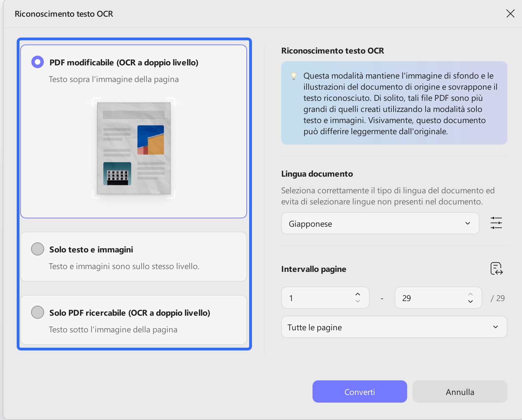Click the Annulla button
This screenshot has width=522, height=420.
[x=460, y=391]
